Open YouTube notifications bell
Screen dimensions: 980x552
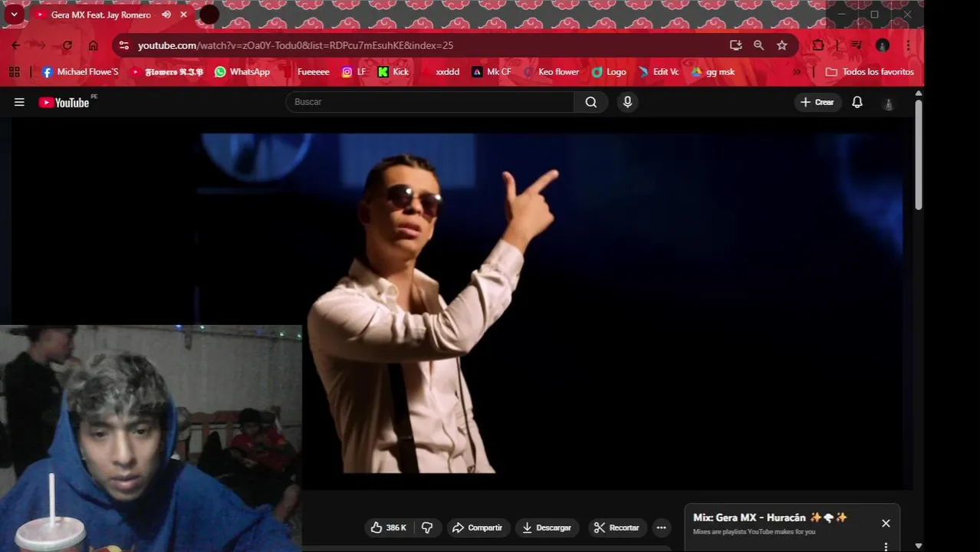coord(857,102)
